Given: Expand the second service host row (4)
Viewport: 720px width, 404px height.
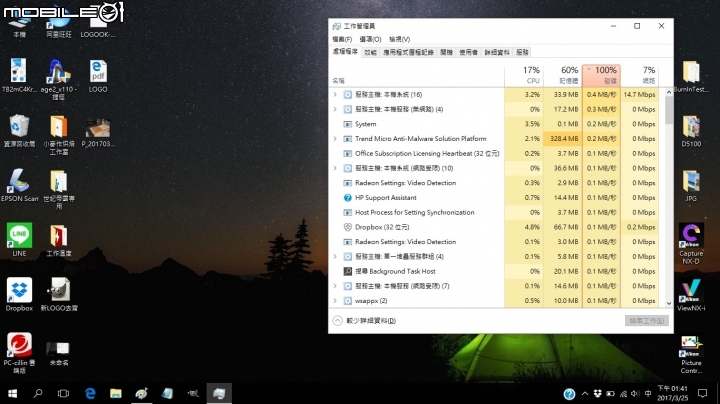Looking at the screenshot, I should coord(335,109).
